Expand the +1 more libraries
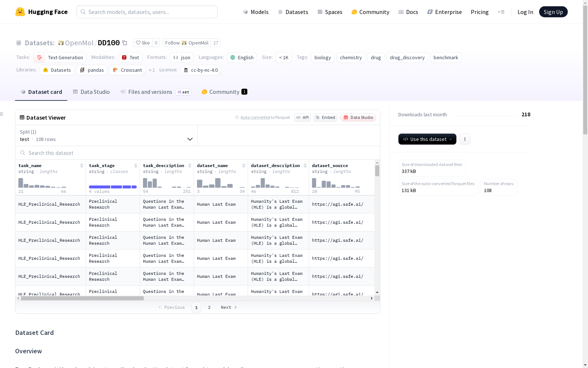Viewport: 588px width, 368px height. [152, 70]
